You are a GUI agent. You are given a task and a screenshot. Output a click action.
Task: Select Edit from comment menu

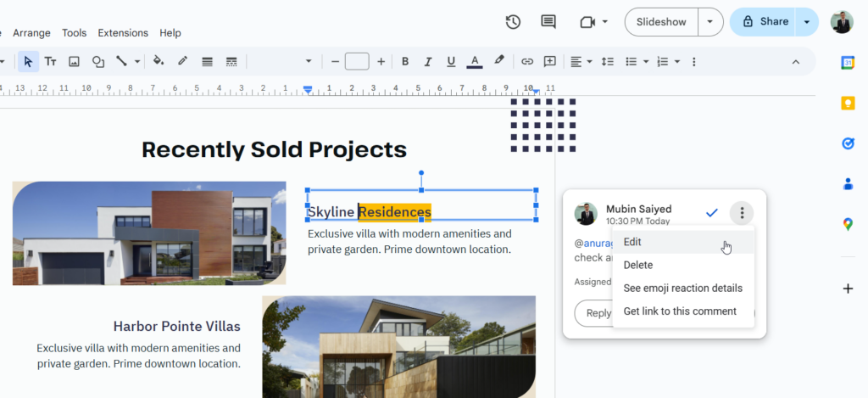coord(632,242)
